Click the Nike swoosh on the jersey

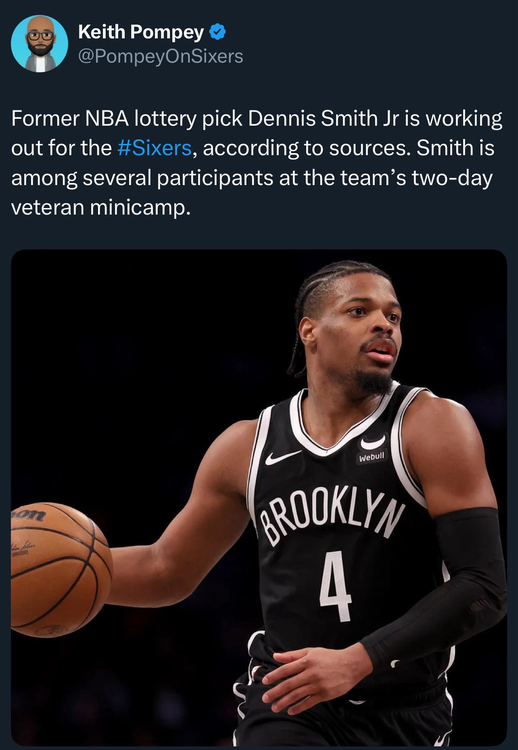point(282,458)
